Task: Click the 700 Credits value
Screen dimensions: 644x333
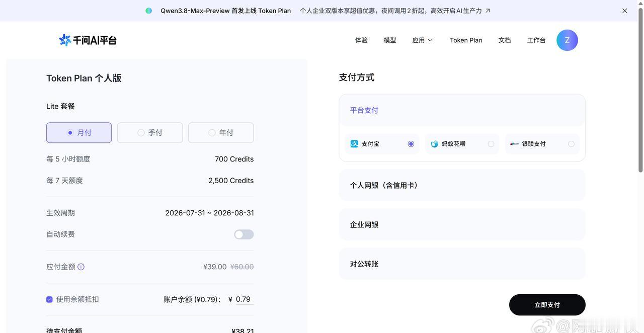Action: tap(234, 159)
